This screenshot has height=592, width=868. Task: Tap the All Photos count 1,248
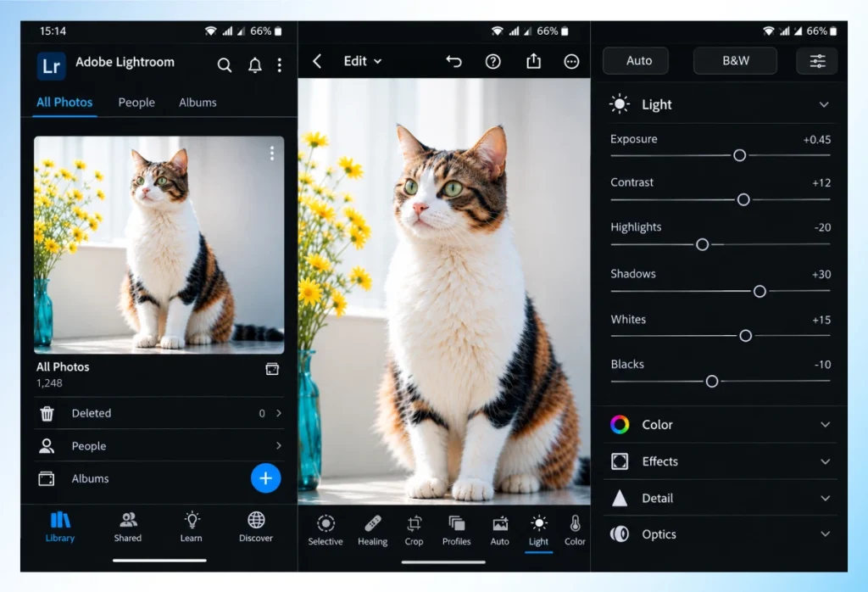click(x=49, y=383)
